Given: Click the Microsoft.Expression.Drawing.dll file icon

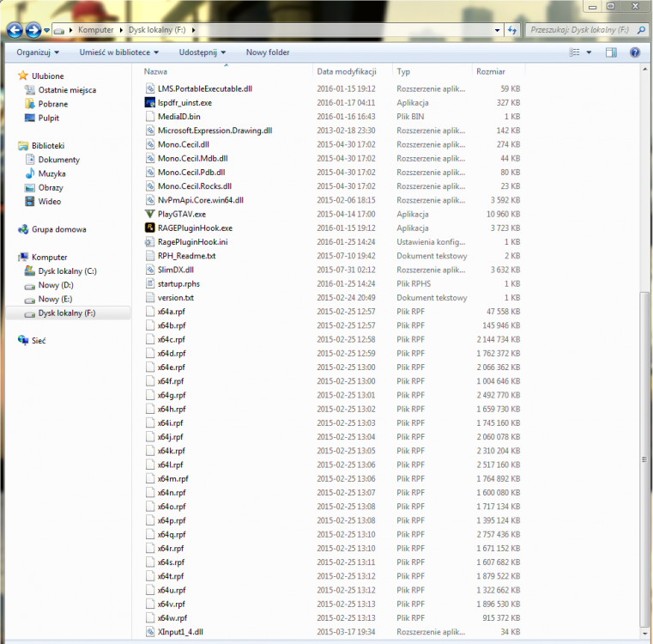Looking at the screenshot, I should (150, 131).
